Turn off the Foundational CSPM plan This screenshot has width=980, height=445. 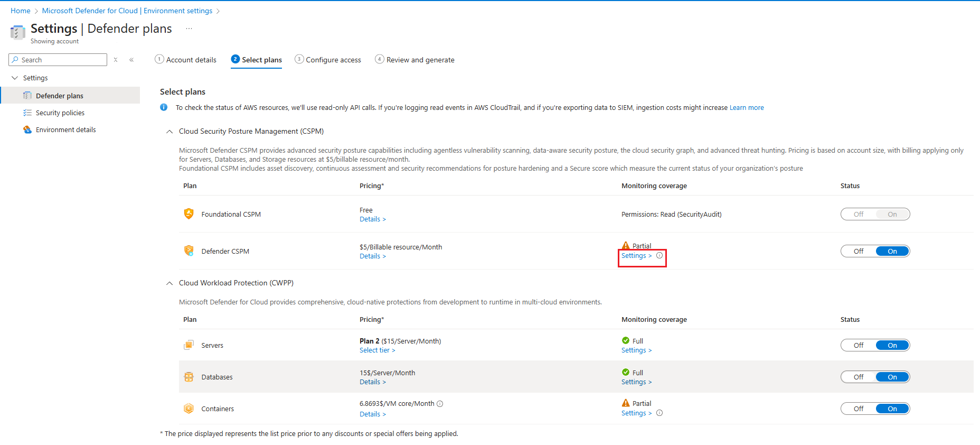coord(859,214)
